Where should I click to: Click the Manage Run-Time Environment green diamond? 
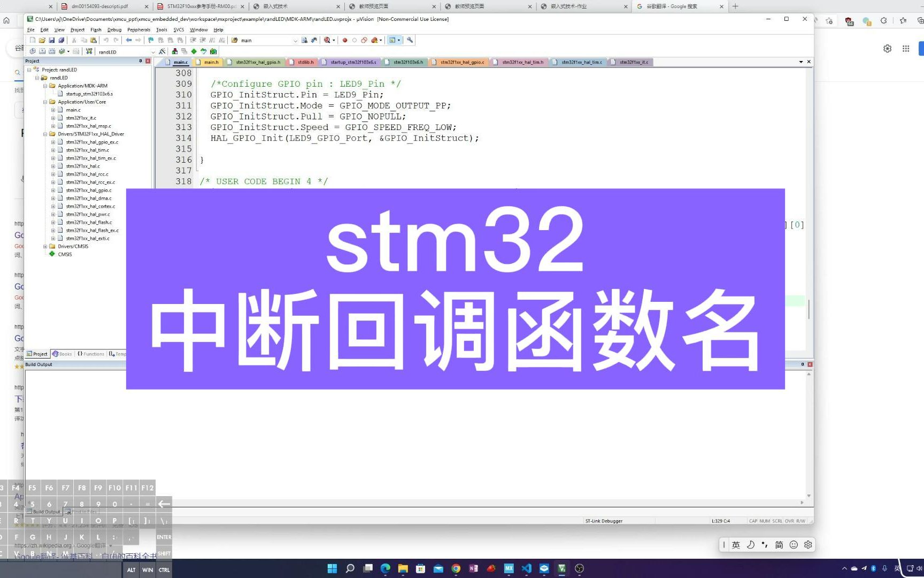click(x=194, y=51)
